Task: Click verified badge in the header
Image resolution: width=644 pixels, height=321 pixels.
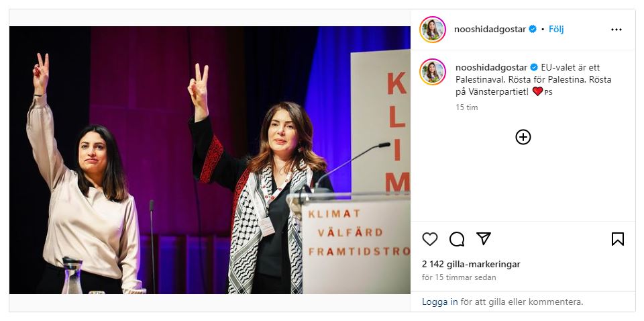Action: (x=533, y=29)
